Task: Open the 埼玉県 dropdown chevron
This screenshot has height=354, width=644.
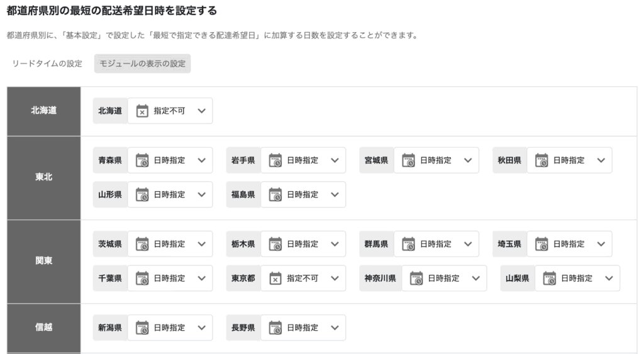Action: click(x=601, y=244)
